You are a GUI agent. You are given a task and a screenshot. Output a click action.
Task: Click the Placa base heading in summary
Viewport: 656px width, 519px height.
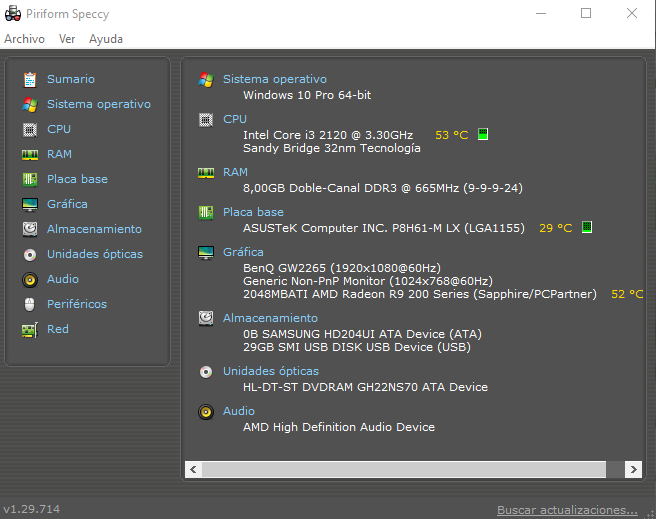click(253, 212)
